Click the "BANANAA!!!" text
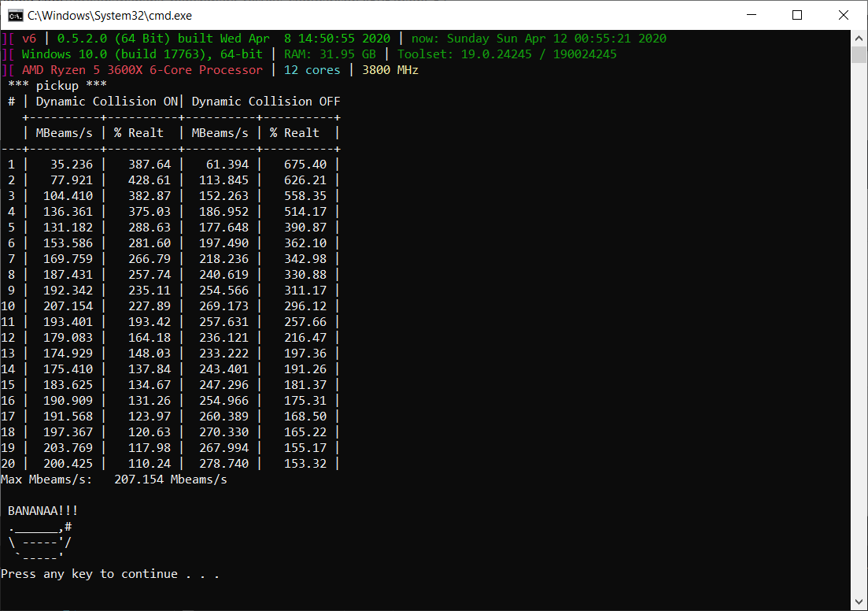 pos(43,511)
